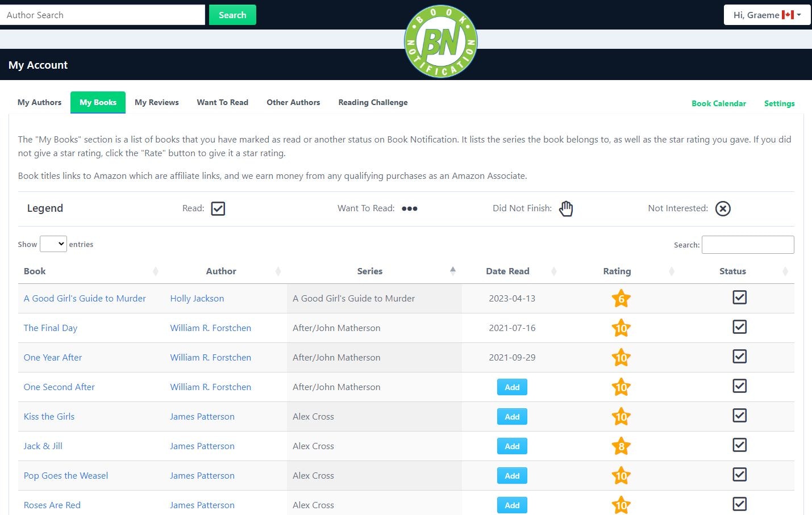This screenshot has width=812, height=515.
Task: Click the 6-star rating for A Good Girl's Guide to Murder
Action: click(x=621, y=299)
